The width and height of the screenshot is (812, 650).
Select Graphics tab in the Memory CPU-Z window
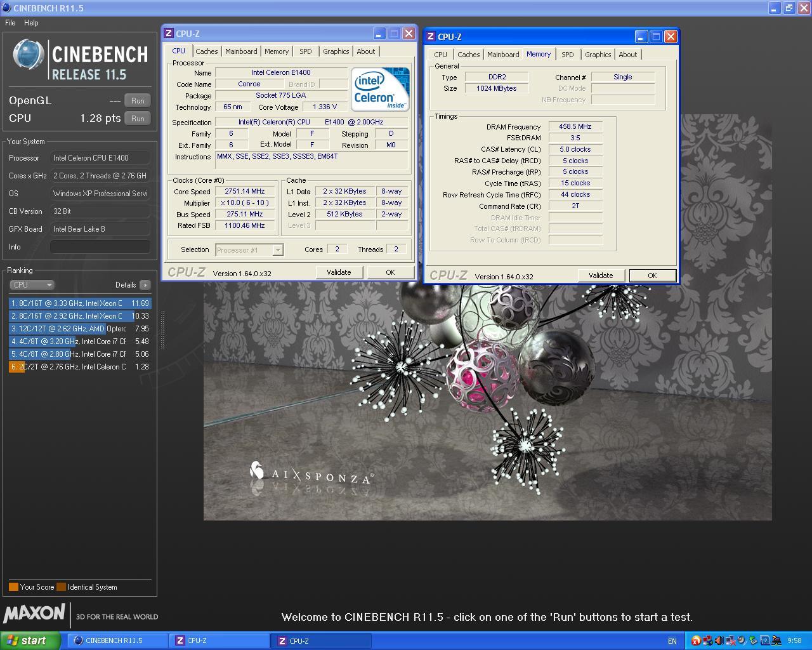598,55
